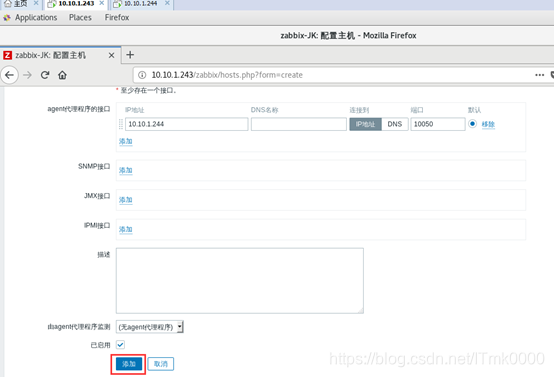The width and height of the screenshot is (554, 377).
Task: Click the blue 添加 submit button
Action: [x=129, y=364]
